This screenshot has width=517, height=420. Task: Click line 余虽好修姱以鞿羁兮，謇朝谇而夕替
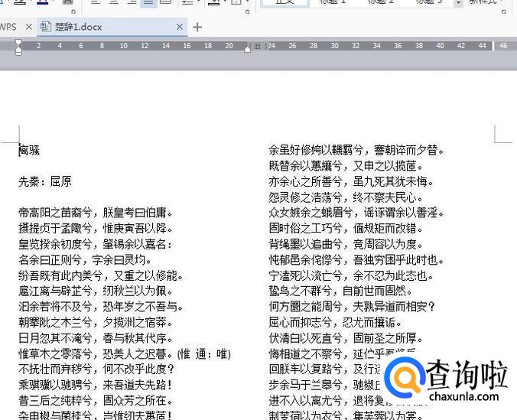(356, 151)
